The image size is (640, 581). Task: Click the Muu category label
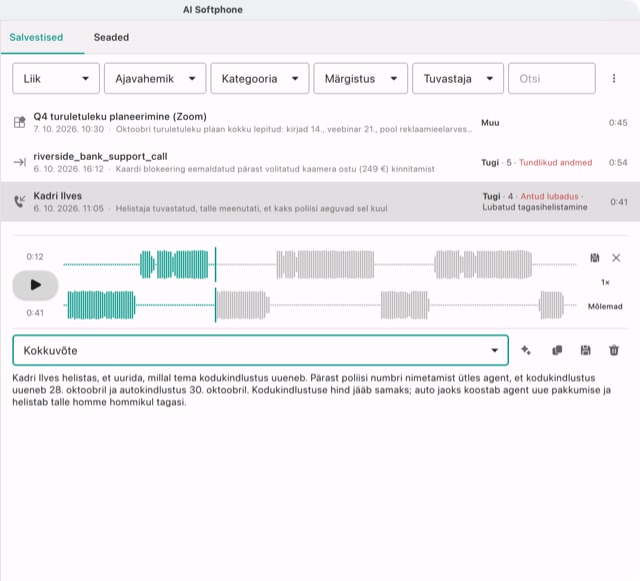click(490, 122)
